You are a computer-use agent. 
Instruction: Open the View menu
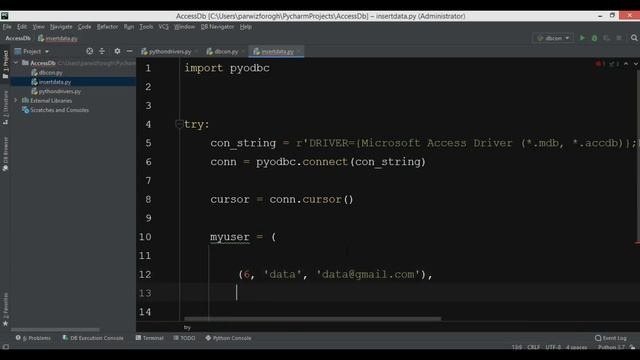pyautogui.click(x=38, y=27)
